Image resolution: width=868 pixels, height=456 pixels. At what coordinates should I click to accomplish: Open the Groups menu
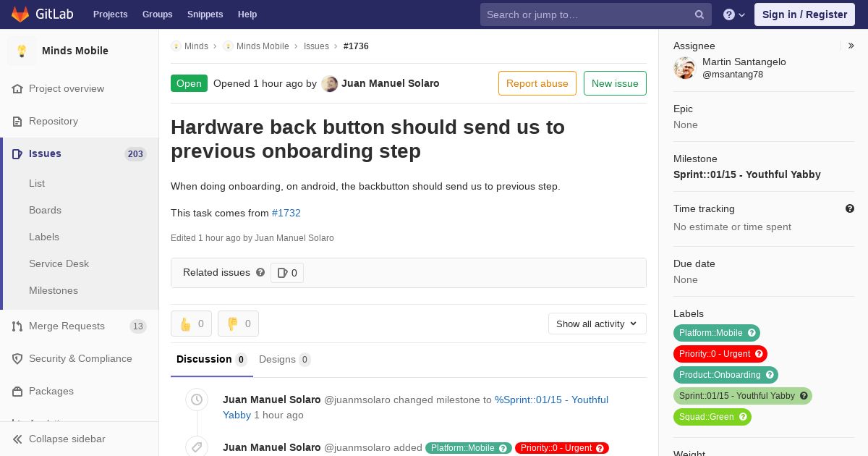click(x=157, y=14)
